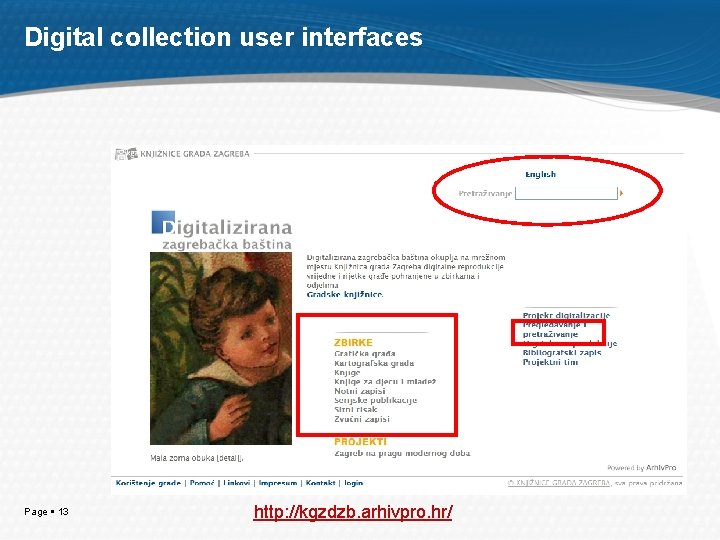
Task: Open the Gradske knjižnice link
Action: tap(344, 295)
